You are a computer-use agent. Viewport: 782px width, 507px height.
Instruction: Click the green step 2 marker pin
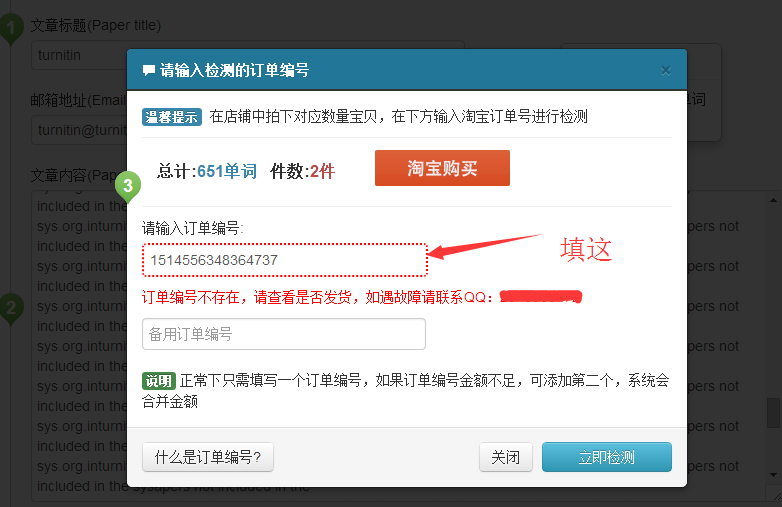coord(11,309)
